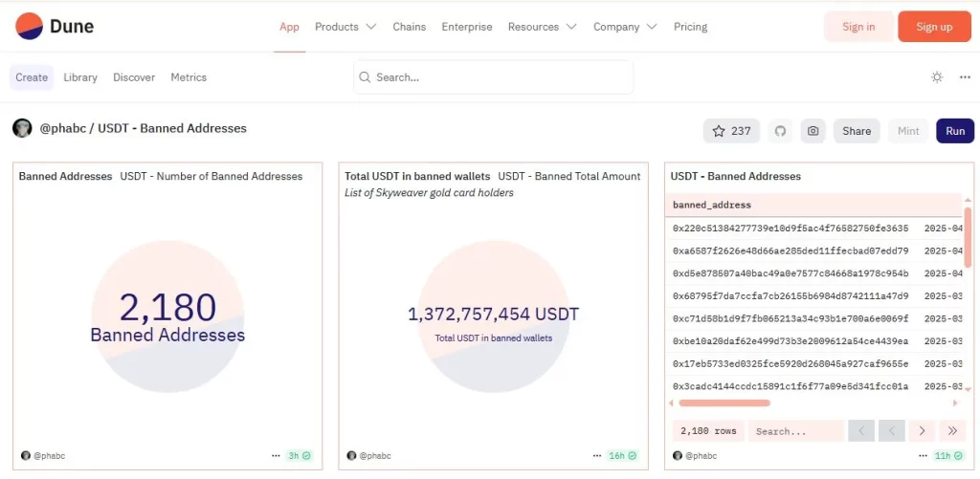Open the Chains menu item
The image size is (980, 479).
(x=410, y=27)
